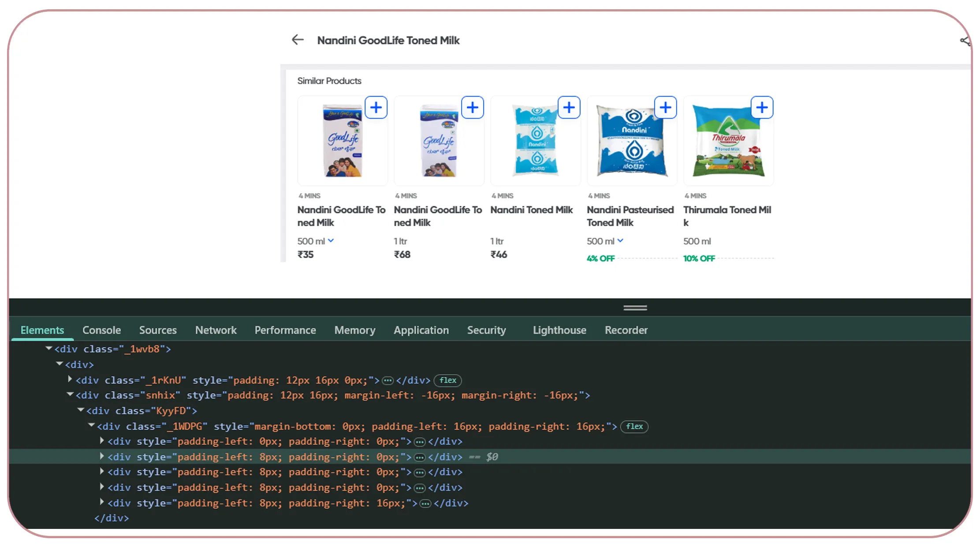Image resolution: width=980 pixels, height=547 pixels.
Task: Add first Nandini GoodLife 500 ml to cart
Action: click(376, 108)
